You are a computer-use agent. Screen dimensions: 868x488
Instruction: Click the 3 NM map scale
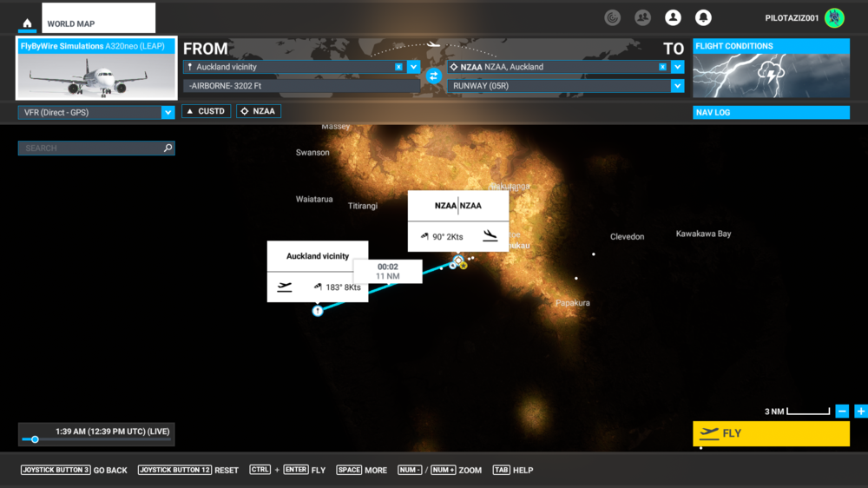(x=797, y=411)
